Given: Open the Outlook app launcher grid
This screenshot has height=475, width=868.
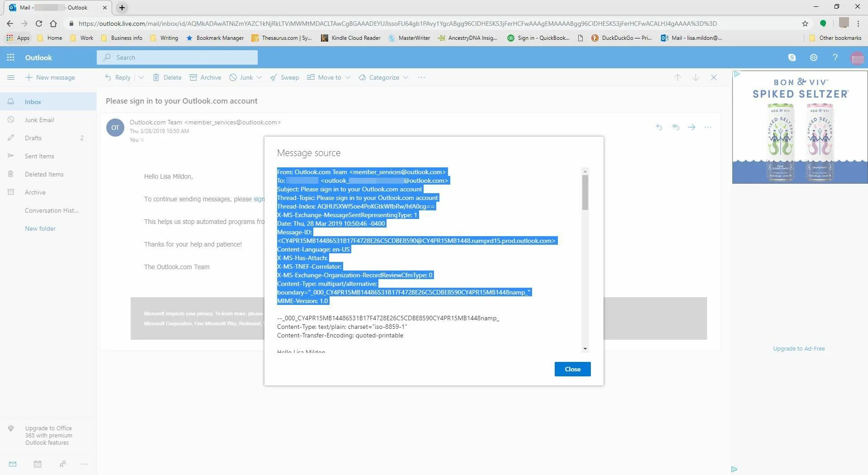Looking at the screenshot, I should click(x=11, y=57).
